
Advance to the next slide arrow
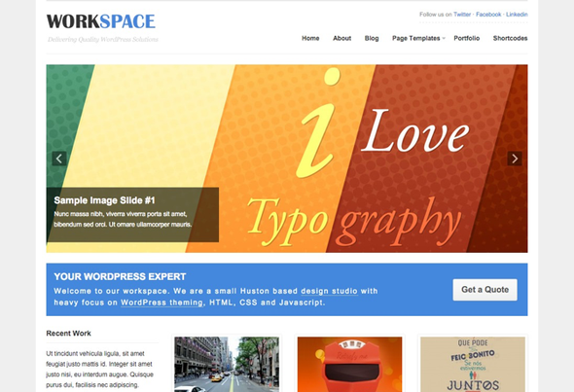tap(515, 159)
